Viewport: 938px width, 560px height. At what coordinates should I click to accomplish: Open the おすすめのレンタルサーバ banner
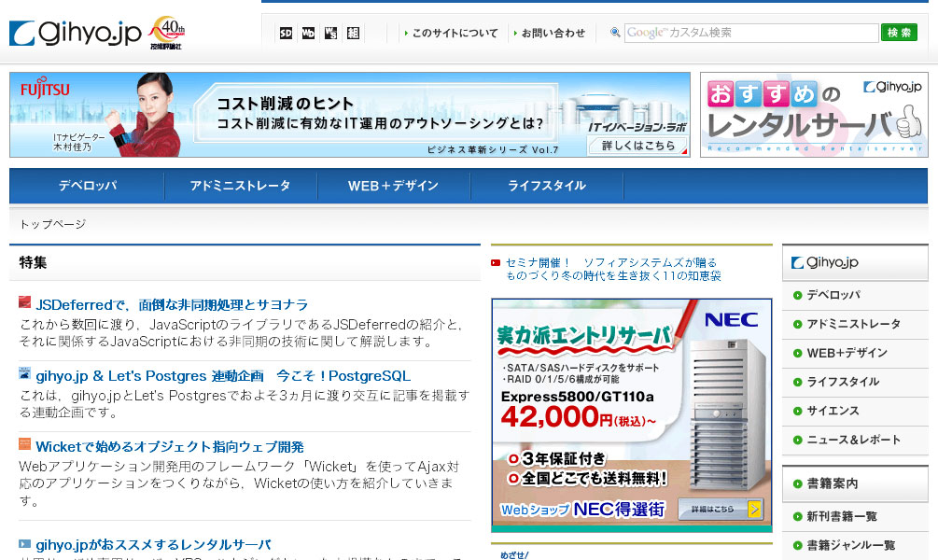(x=814, y=115)
